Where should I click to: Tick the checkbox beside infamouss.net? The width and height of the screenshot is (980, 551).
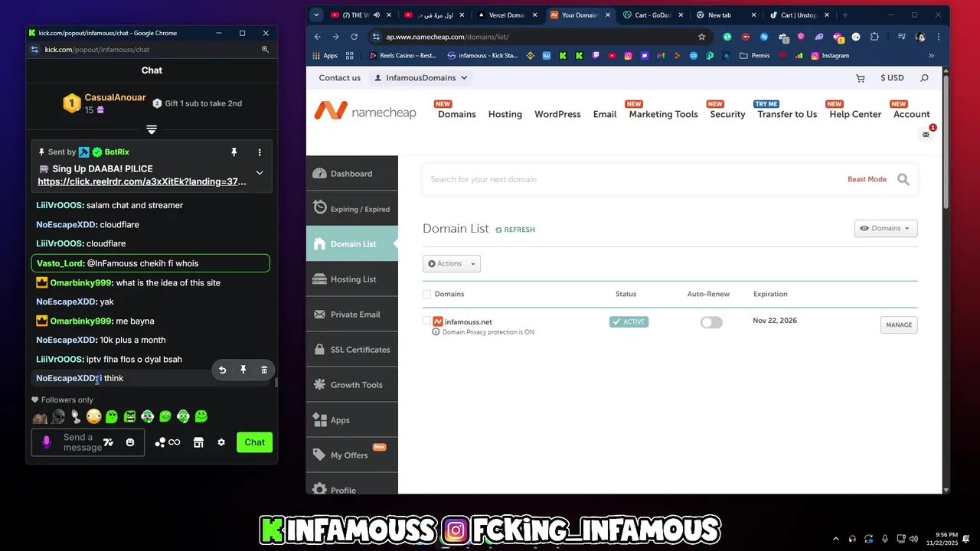(426, 321)
